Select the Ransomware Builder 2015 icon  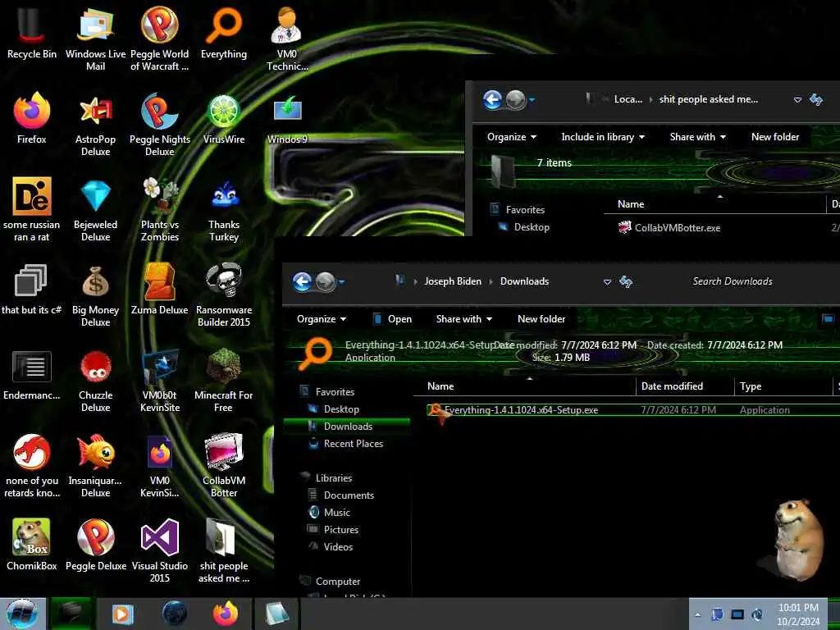224,294
